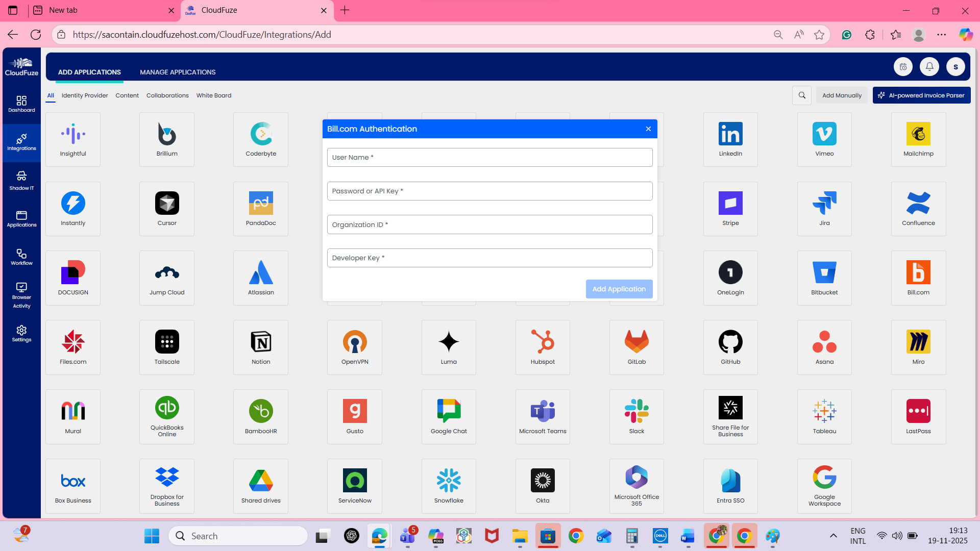
Task: Open the Dashboard section in the sidebar
Action: [21, 103]
